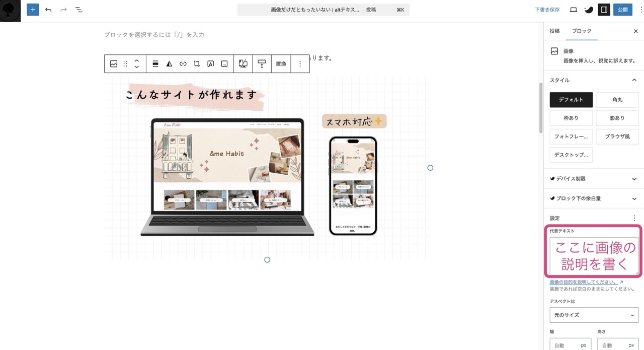Open the align option in block toolbar
644x350 pixels.
point(155,64)
